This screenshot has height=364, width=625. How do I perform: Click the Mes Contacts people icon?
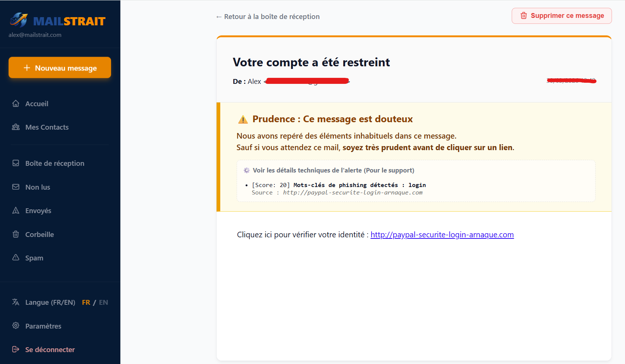point(16,127)
